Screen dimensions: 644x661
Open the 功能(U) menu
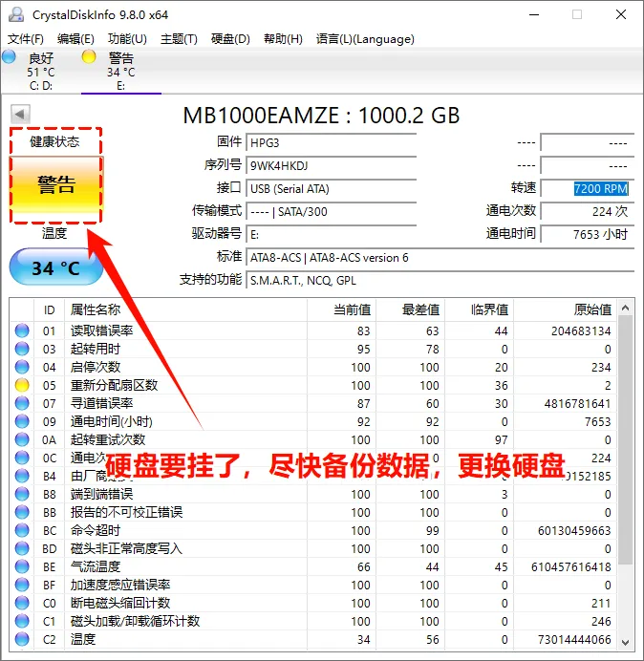pos(127,39)
